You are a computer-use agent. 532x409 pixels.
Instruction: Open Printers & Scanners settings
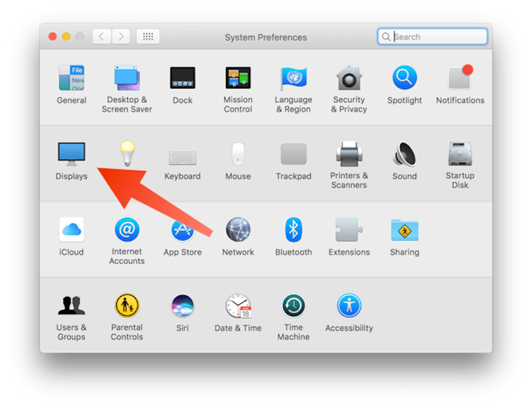point(348,154)
